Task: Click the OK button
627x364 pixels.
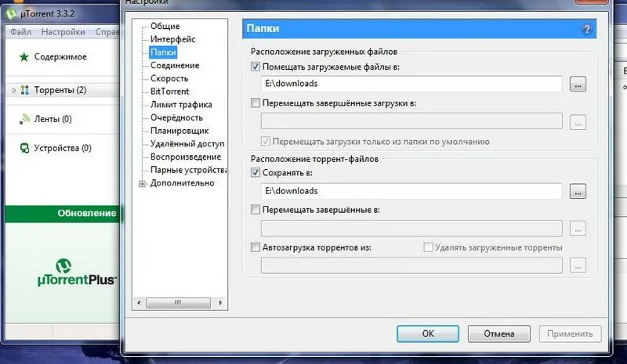Action: coord(428,333)
